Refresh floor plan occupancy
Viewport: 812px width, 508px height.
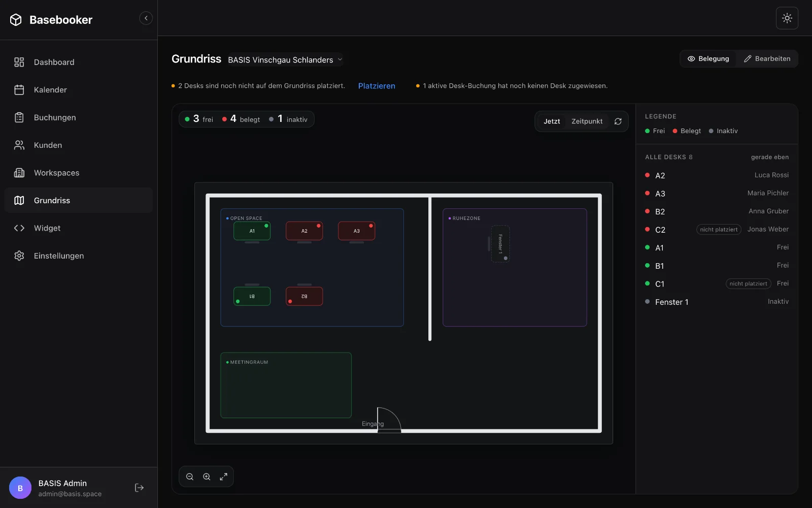click(x=618, y=121)
